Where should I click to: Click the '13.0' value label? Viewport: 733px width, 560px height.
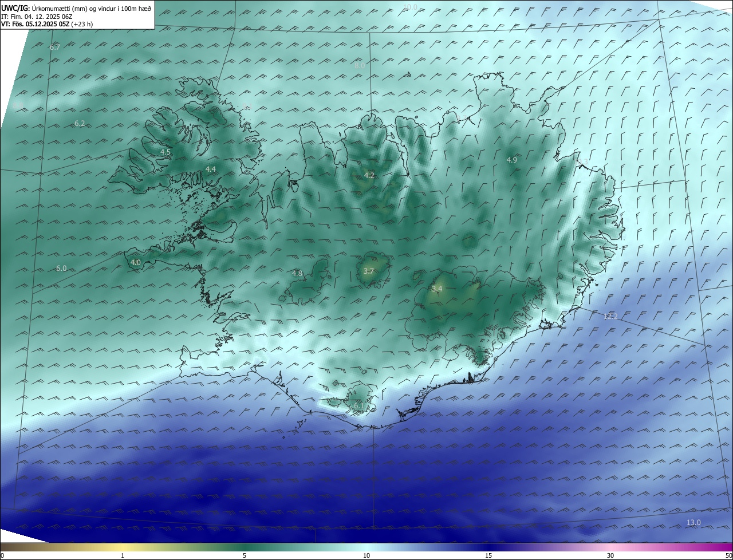pos(693,522)
